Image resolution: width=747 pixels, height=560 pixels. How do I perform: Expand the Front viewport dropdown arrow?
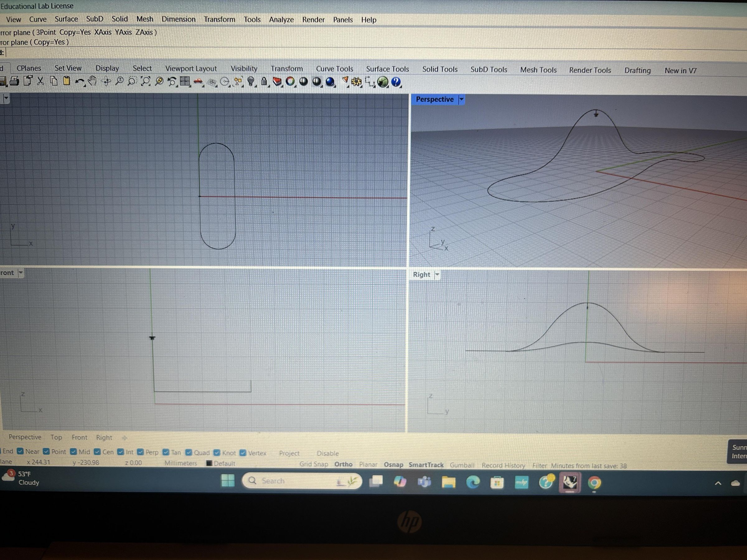click(x=21, y=273)
